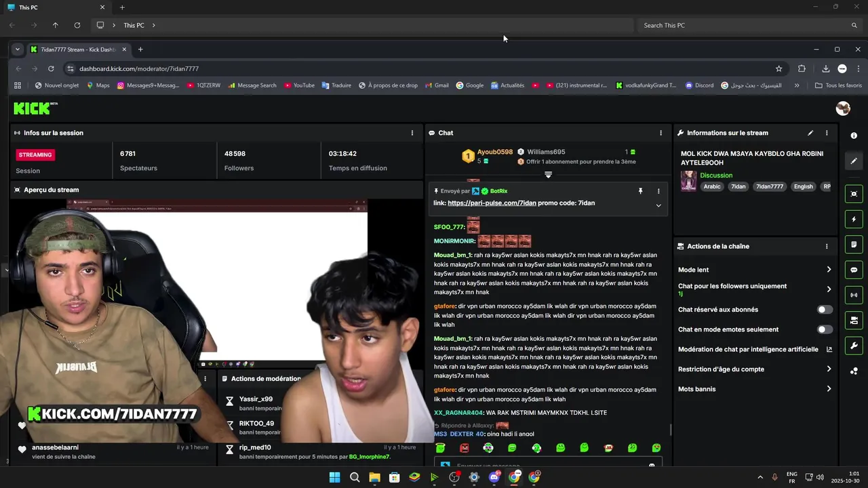Image resolution: width=868 pixels, height=488 pixels.
Task: Open File Explorer from the taskbar
Action: [374, 477]
